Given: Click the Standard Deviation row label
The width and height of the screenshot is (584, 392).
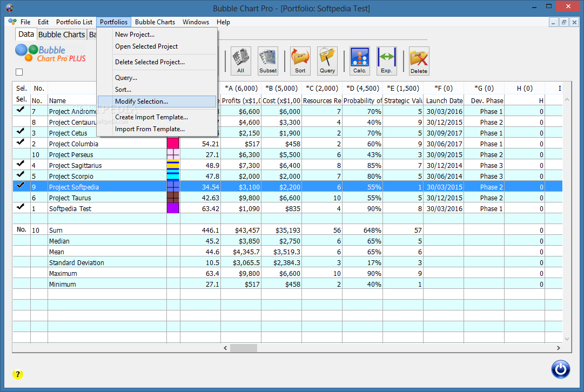Looking at the screenshot, I should [x=76, y=262].
